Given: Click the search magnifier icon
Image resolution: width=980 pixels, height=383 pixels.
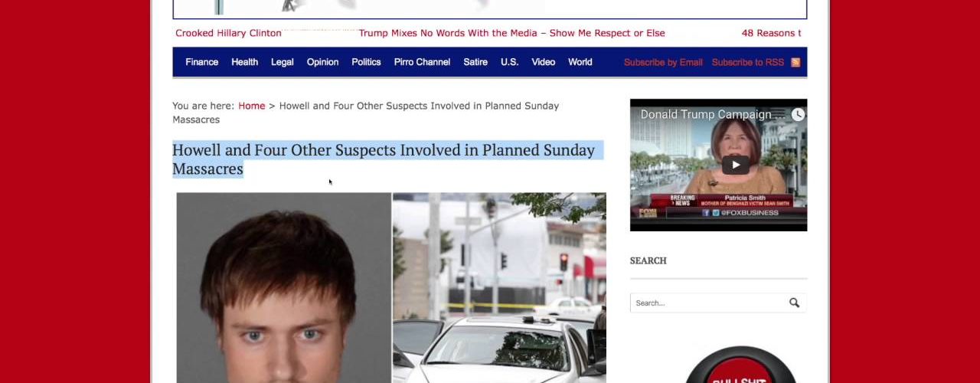Looking at the screenshot, I should tap(794, 303).
